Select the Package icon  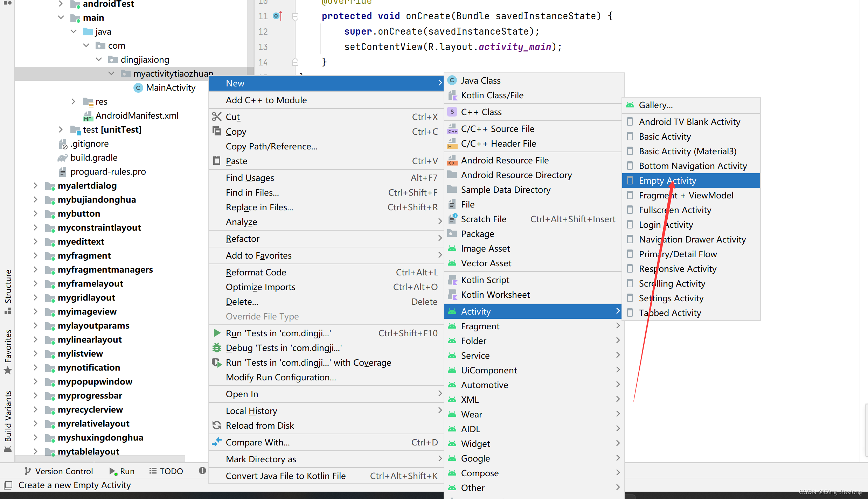click(x=451, y=233)
